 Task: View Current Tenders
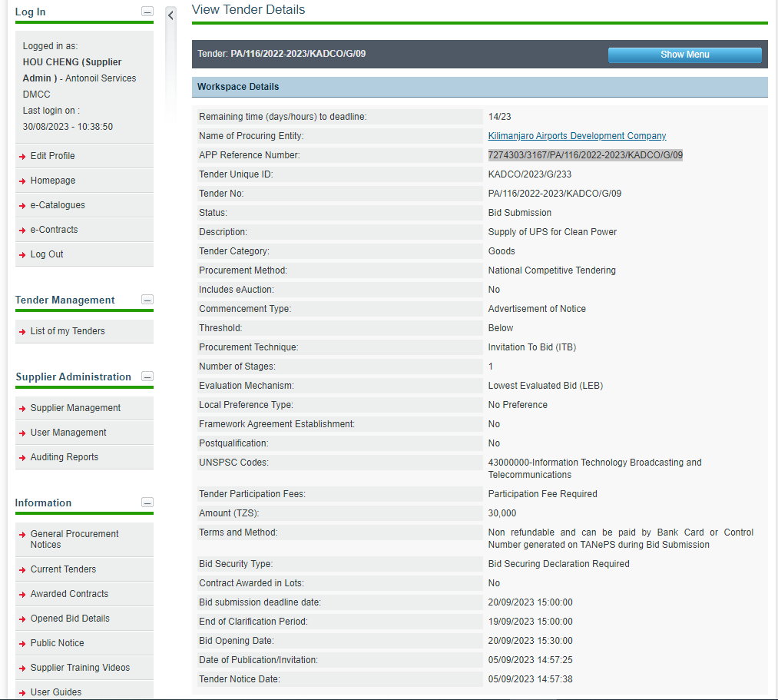pyautogui.click(x=63, y=569)
